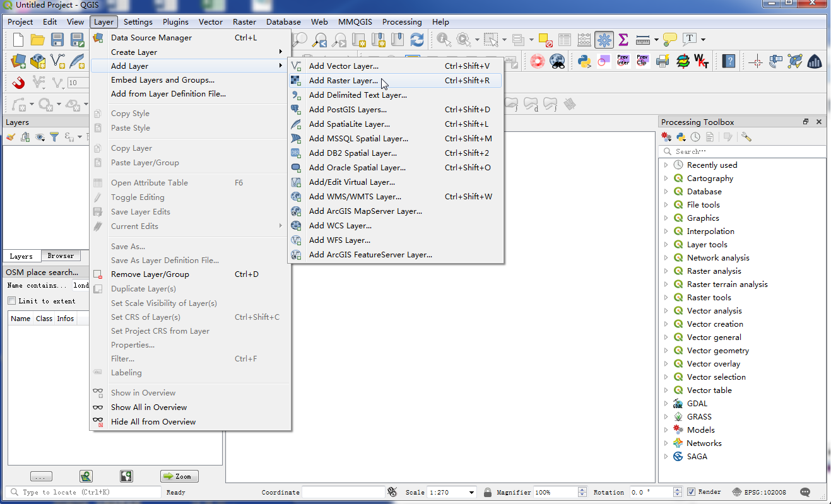
Task: Click the Processing Toolbox history clock icon
Action: (695, 137)
